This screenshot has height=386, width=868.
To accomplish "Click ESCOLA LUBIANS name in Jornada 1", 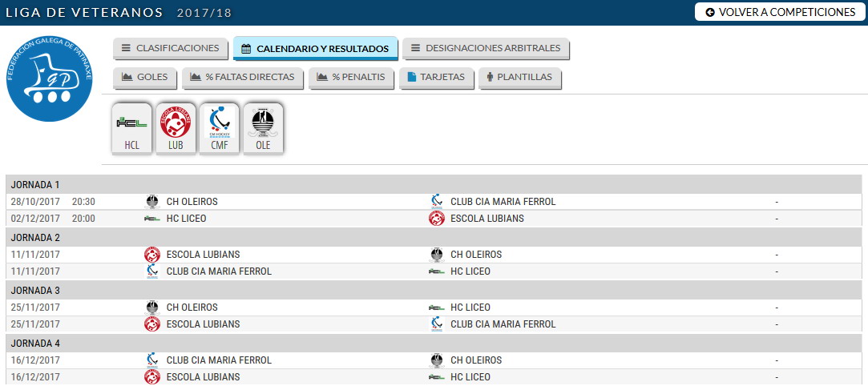I will tap(487, 219).
